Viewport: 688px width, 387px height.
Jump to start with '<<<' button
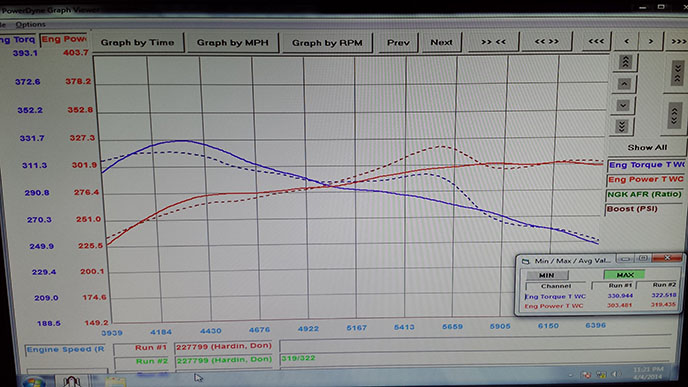point(596,41)
